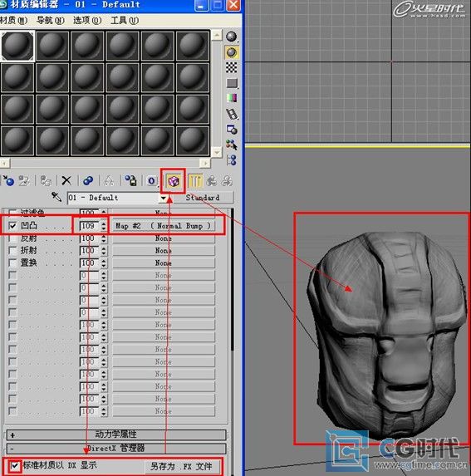Viewport: 471px width, 476px height.
Task: Open the 选项(O) menu
Action: [87, 20]
